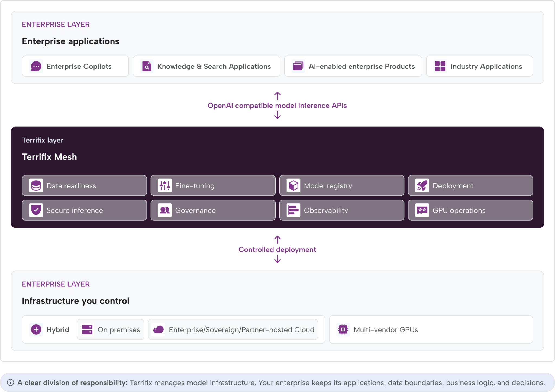Open the Secure inference tile
The width and height of the screenshot is (555, 392).
[x=85, y=210]
